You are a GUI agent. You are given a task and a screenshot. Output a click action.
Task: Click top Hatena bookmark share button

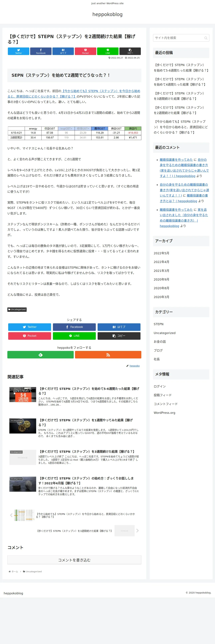coord(63,51)
